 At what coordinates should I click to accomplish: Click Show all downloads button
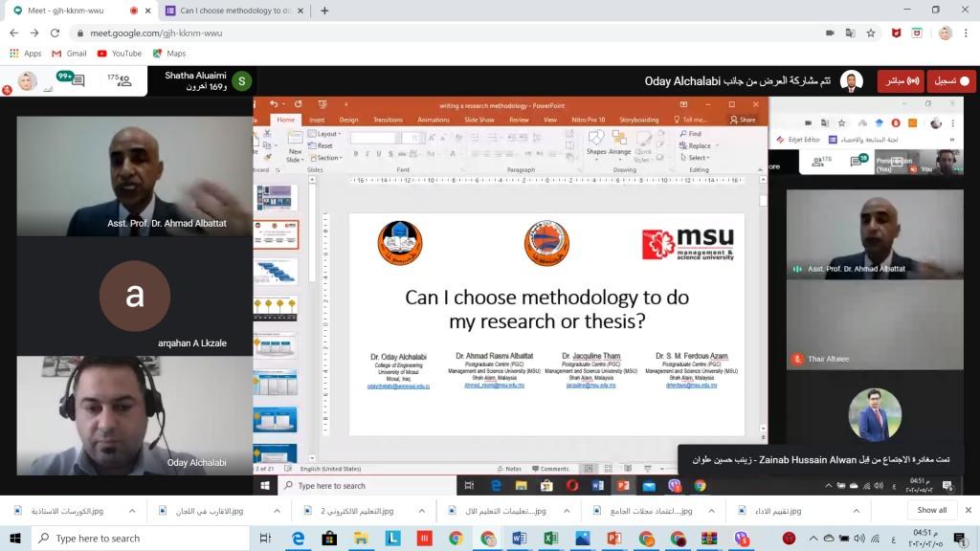pyautogui.click(x=931, y=511)
